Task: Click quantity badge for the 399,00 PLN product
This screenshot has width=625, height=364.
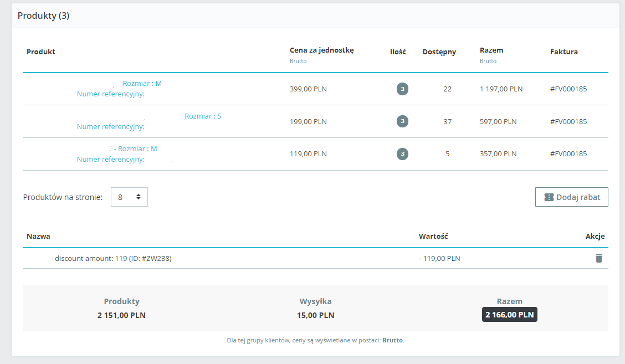Action: tap(402, 89)
